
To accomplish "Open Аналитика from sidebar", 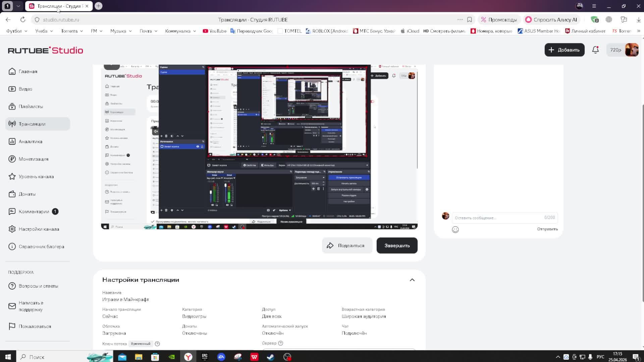I will point(30,141).
